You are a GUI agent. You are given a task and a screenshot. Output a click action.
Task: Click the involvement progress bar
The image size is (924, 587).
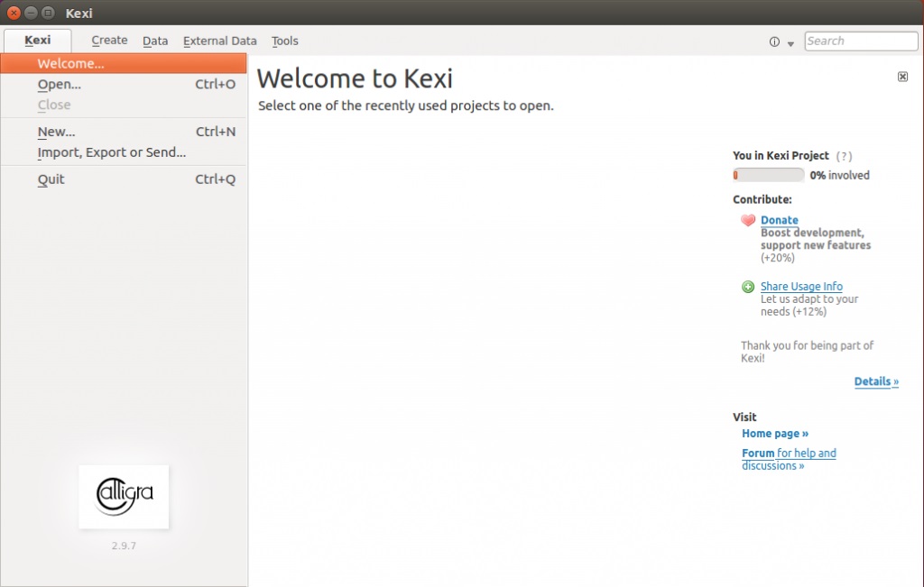pos(769,175)
